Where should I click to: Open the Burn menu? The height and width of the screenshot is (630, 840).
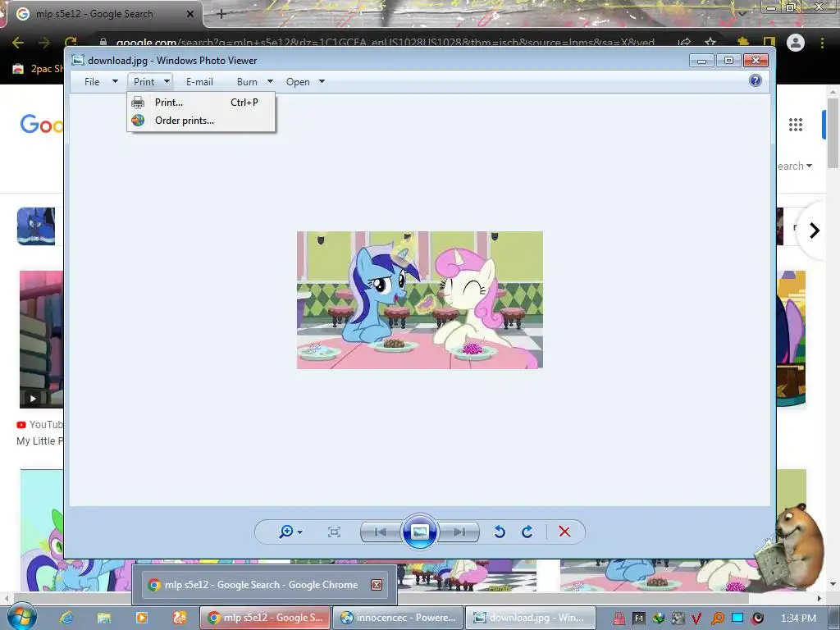[247, 82]
